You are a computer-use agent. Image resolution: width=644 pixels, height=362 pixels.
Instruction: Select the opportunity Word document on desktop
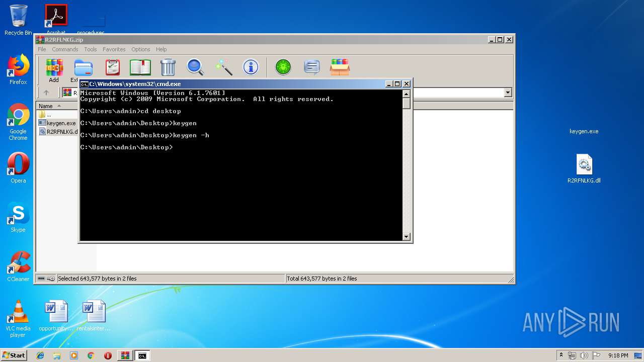click(56, 316)
